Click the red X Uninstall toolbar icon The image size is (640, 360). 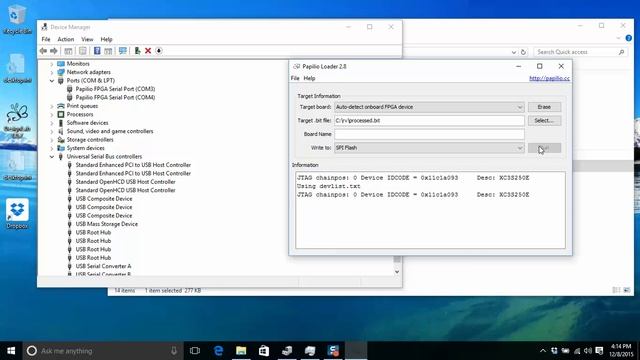[x=148, y=51]
